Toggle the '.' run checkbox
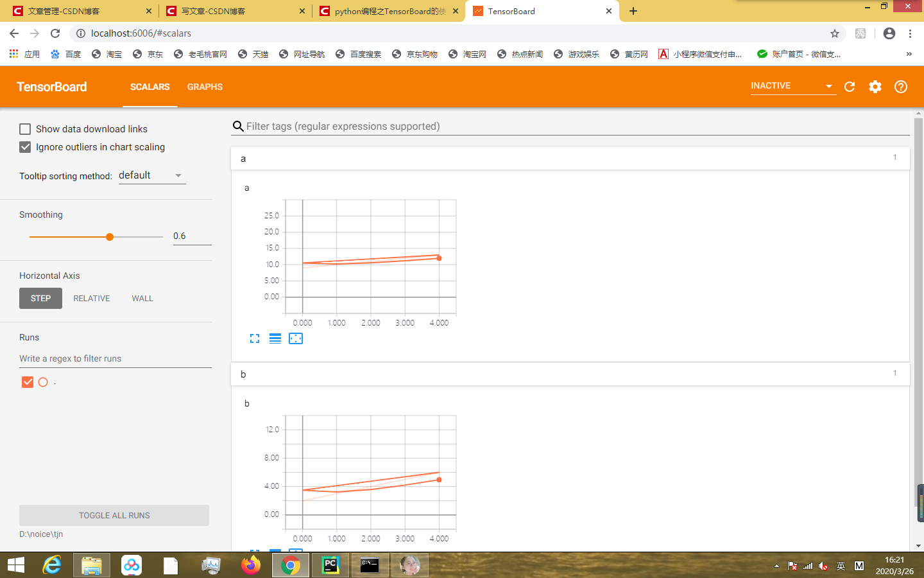 tap(28, 382)
